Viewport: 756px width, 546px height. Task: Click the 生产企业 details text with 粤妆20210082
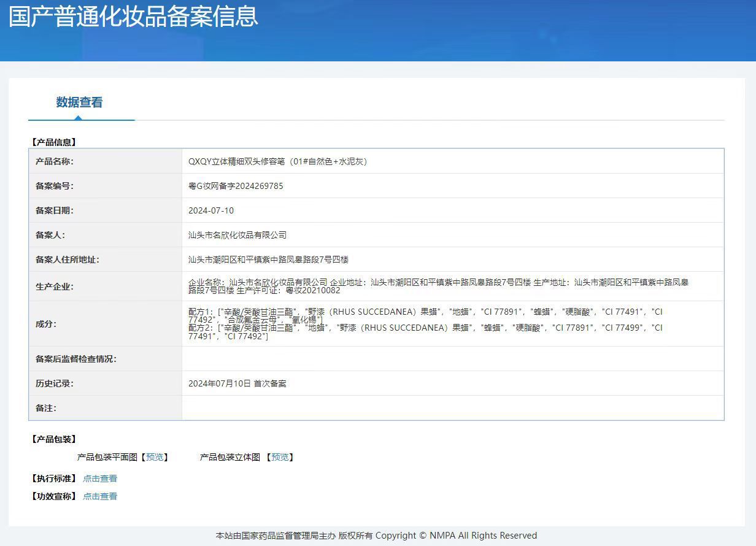point(438,286)
